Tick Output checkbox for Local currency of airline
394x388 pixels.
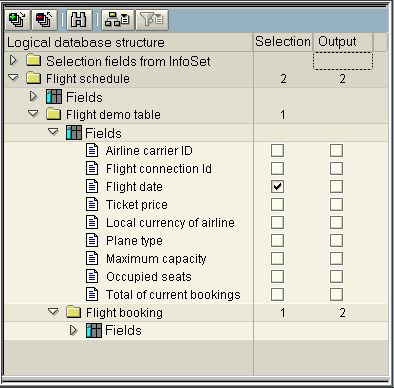[336, 222]
